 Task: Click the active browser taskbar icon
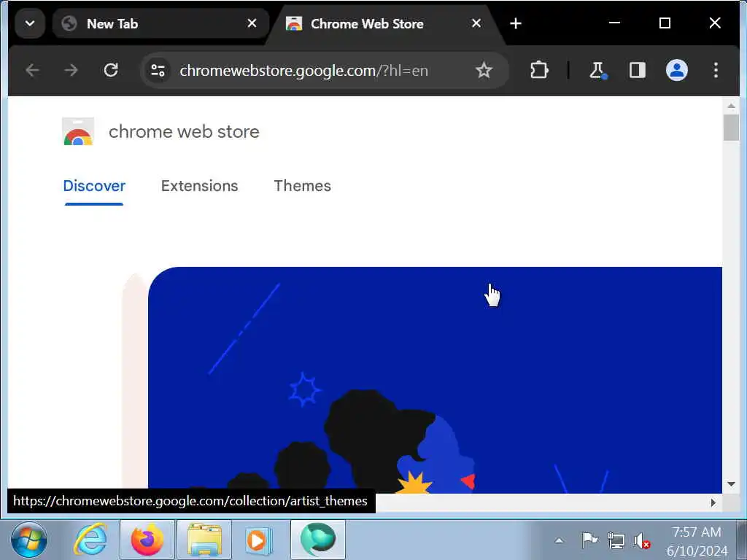pos(318,540)
